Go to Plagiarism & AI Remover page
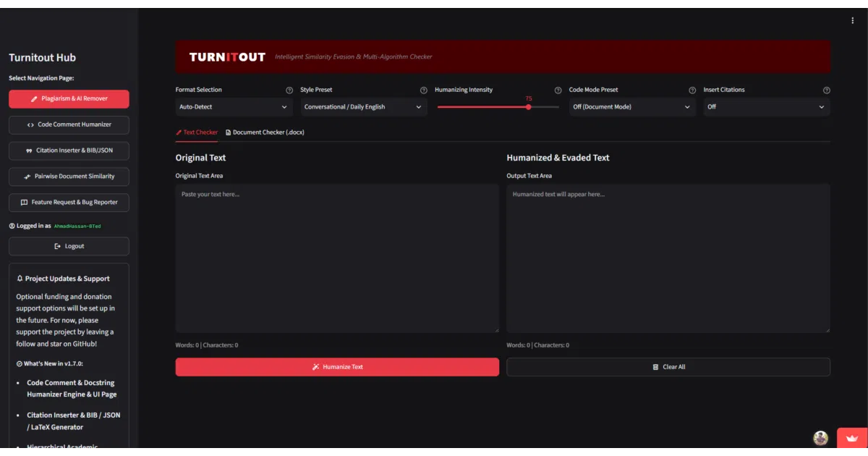Screen dimensions: 868x456 pyautogui.click(x=69, y=99)
